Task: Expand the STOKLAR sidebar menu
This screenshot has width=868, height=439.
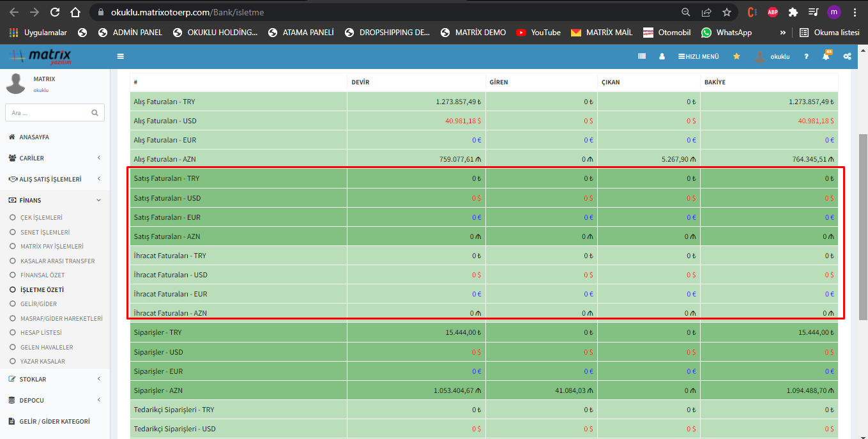Action: [54, 379]
